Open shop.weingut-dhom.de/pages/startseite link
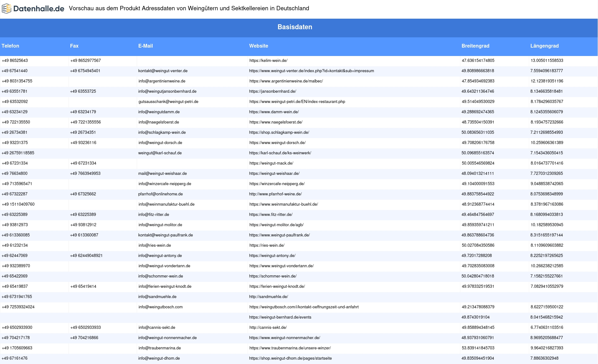Image resolution: width=598 pixels, height=364 pixels. [290, 358]
